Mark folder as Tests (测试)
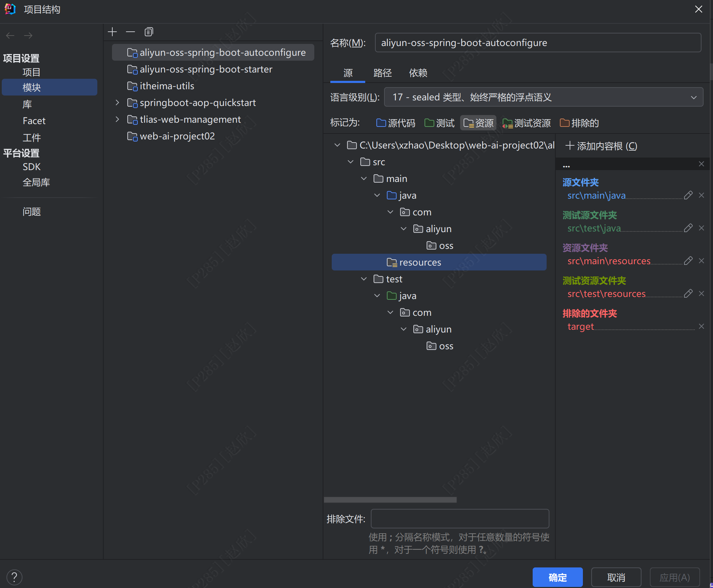713x588 pixels. pyautogui.click(x=440, y=123)
